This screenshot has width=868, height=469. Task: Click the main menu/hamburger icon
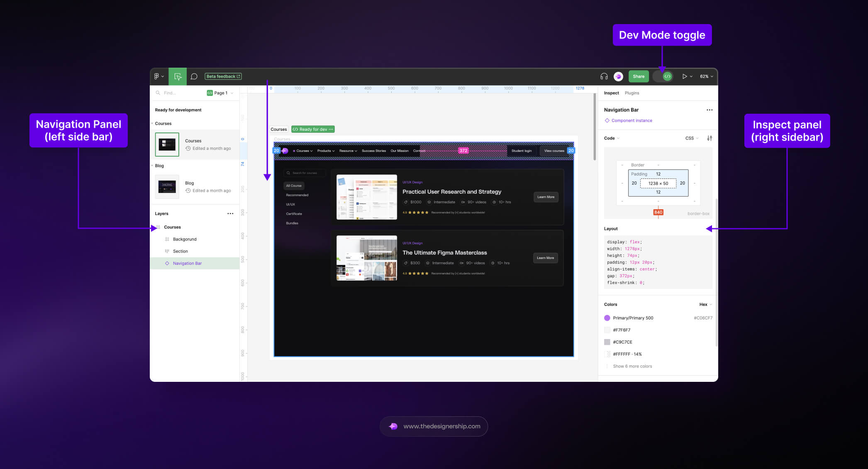pos(159,76)
